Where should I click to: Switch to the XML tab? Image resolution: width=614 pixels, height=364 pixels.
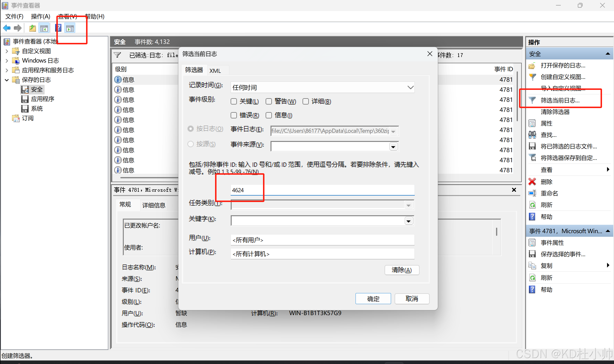point(215,71)
